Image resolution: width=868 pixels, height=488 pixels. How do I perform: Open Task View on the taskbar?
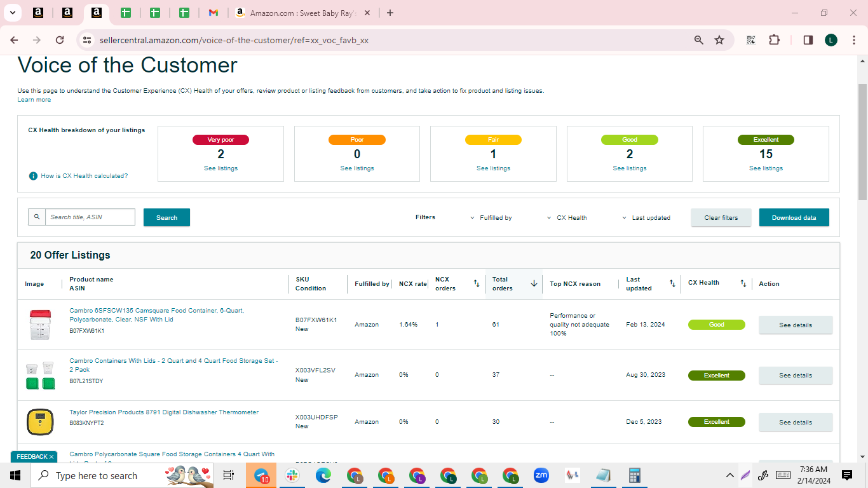coord(229,475)
